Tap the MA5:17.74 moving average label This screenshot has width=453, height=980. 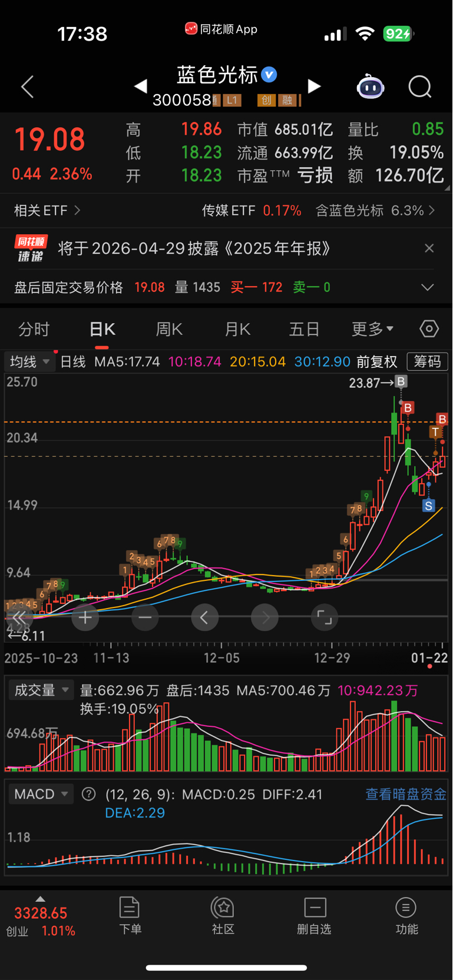click(127, 361)
